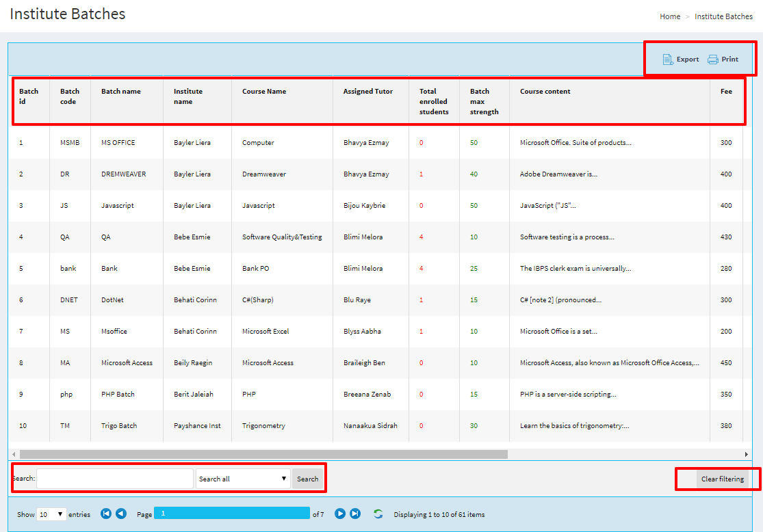This screenshot has width=763, height=532.
Task: Open the Home breadcrumb link
Action: [670, 16]
